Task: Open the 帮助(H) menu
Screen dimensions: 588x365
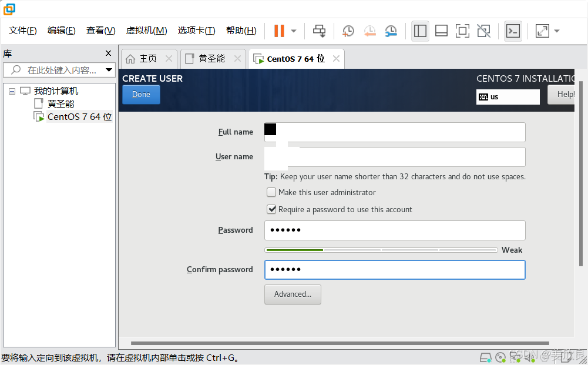Action: 241,31
